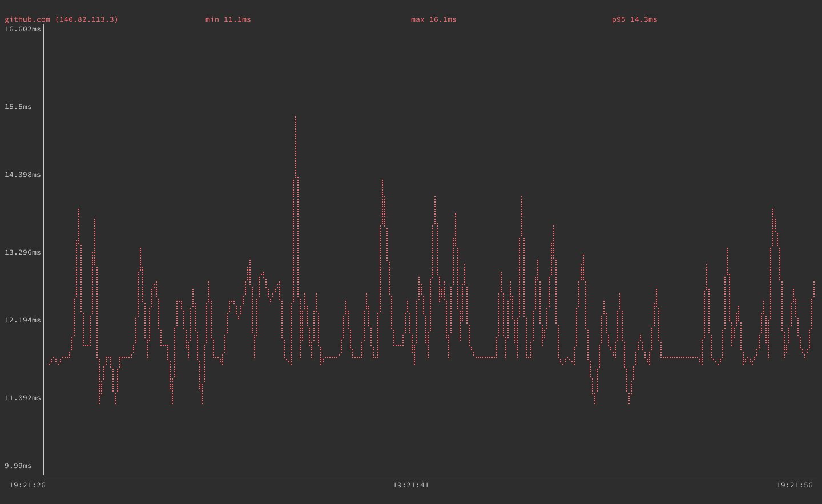
Task: Click the 19:21:41 timestamp
Action: [411, 485]
